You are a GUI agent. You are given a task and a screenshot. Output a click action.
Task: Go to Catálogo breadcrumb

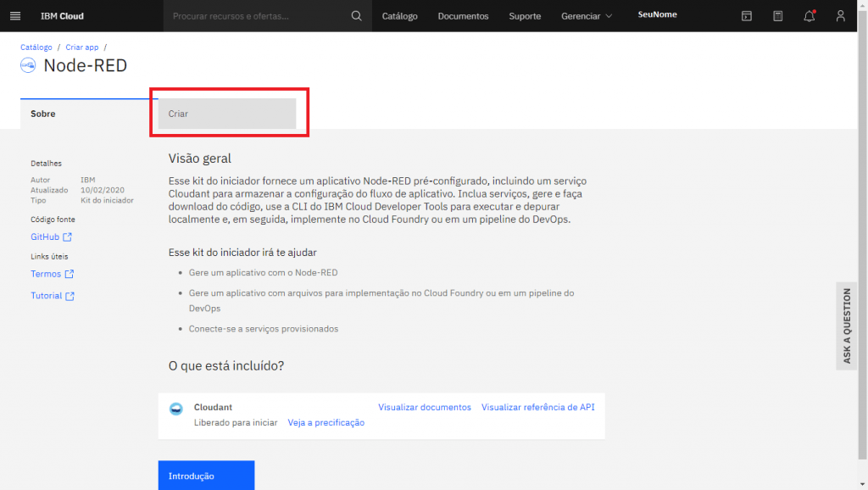[36, 47]
